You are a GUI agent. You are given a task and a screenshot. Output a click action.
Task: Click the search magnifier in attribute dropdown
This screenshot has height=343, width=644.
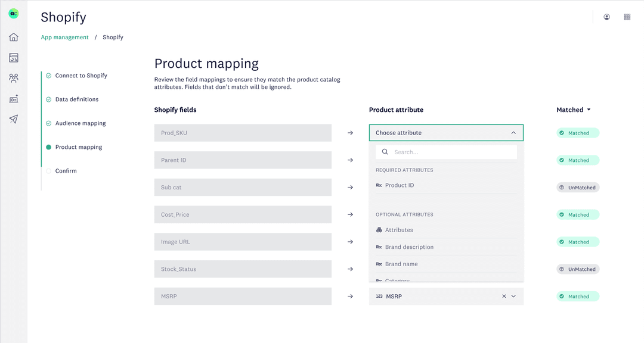click(x=385, y=151)
